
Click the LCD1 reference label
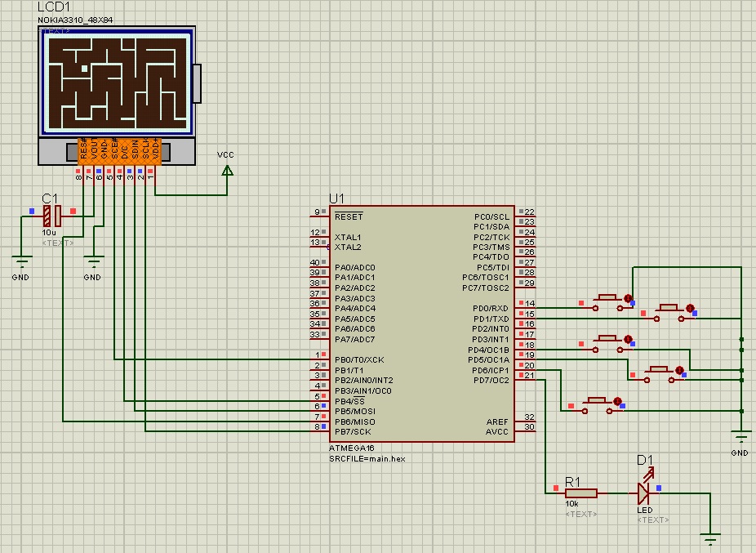point(54,7)
